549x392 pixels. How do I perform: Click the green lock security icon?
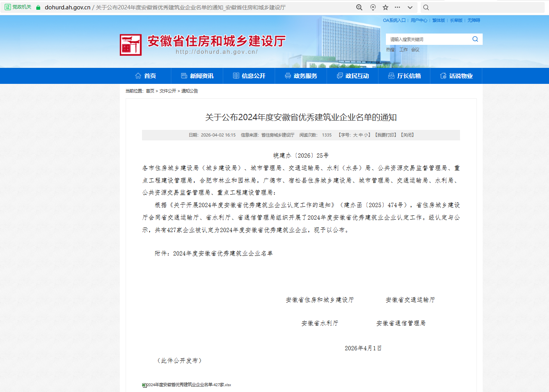point(38,7)
